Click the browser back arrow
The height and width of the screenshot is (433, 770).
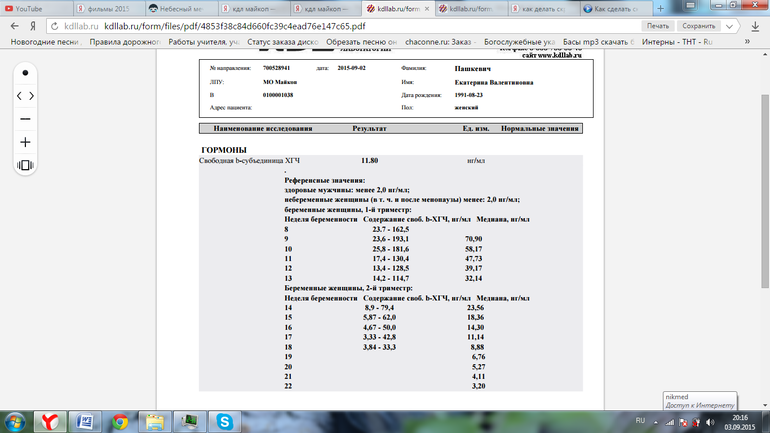click(x=15, y=26)
